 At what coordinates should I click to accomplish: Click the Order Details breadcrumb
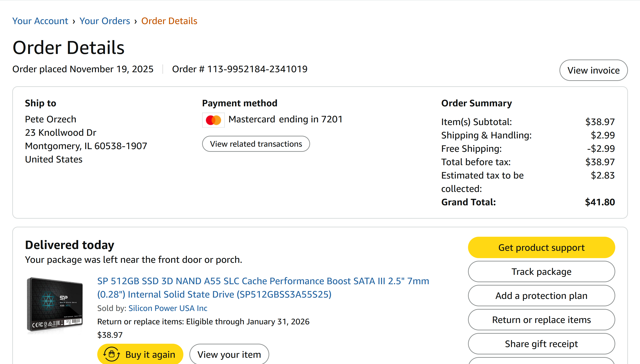(x=169, y=21)
